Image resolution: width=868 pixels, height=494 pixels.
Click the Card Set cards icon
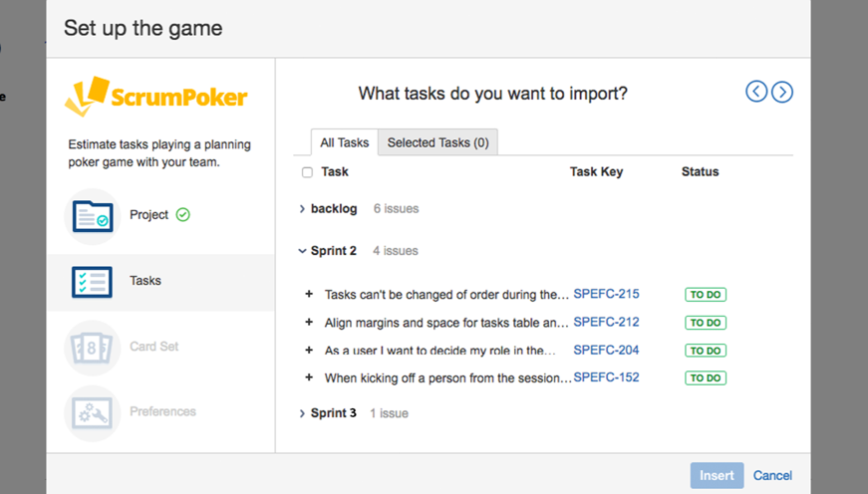click(93, 348)
